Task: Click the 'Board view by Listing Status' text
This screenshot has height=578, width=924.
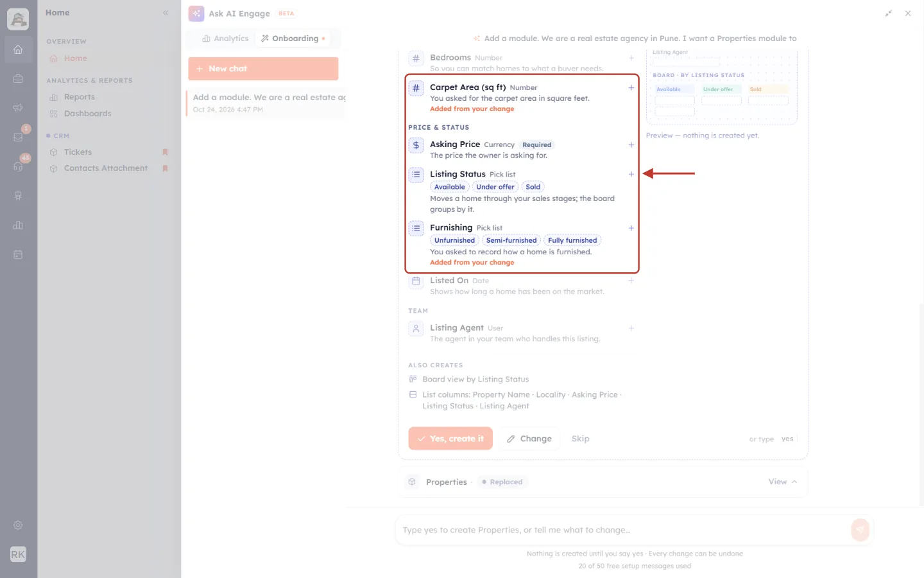Action: click(x=475, y=380)
